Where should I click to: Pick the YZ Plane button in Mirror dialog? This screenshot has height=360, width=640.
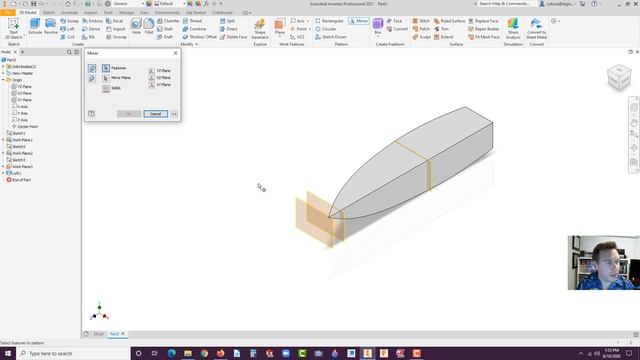[152, 71]
